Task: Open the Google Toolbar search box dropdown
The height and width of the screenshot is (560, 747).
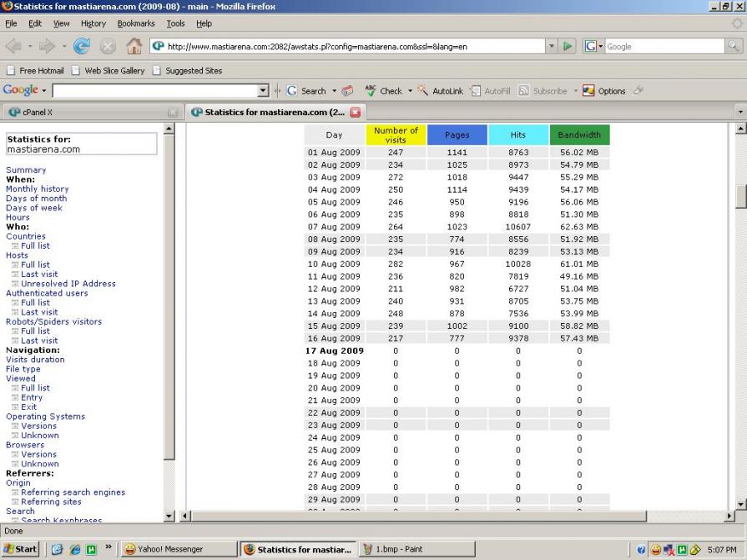Action: click(x=264, y=91)
